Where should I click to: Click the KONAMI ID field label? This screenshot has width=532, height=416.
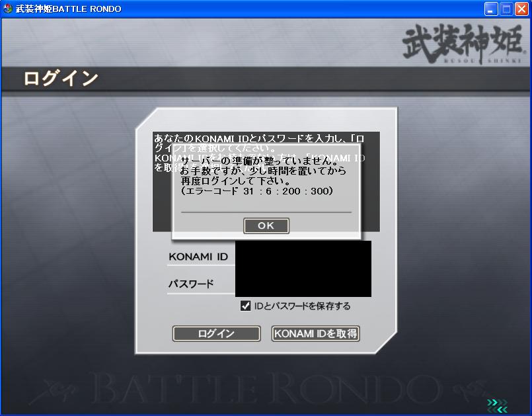pyautogui.click(x=198, y=257)
